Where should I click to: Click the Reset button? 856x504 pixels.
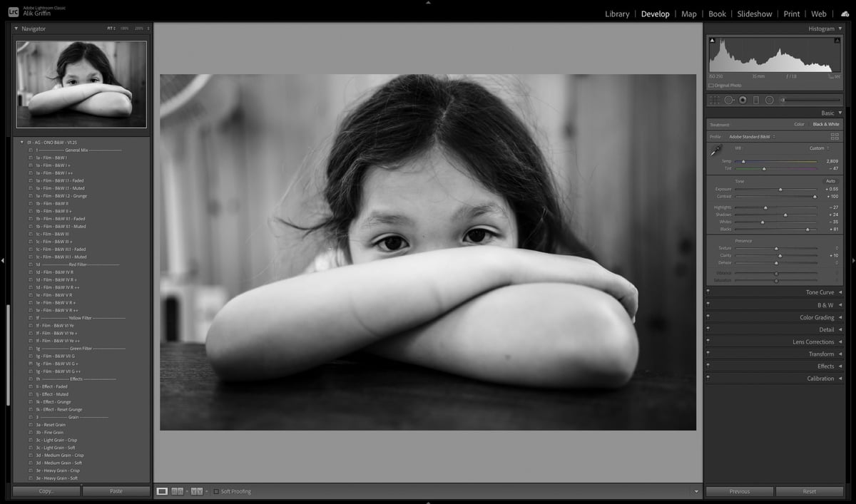(x=809, y=491)
